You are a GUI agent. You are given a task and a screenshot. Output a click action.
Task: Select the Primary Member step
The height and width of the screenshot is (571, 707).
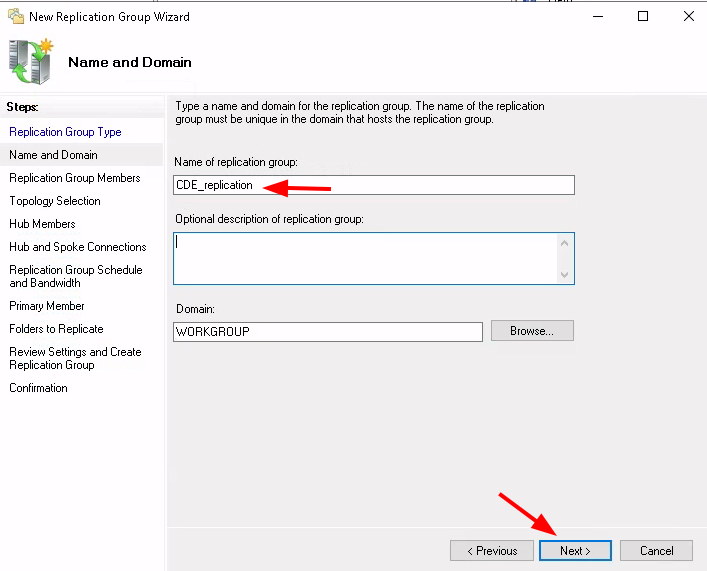[x=47, y=306]
